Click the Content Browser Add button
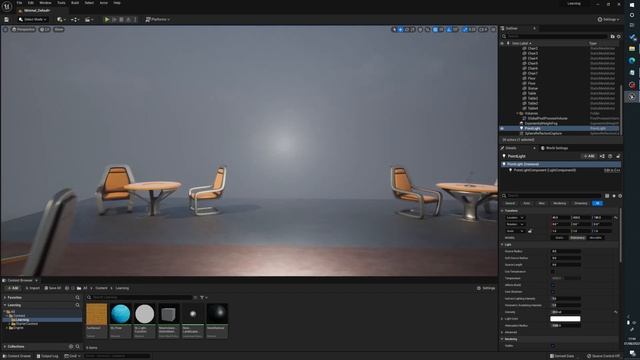The height and width of the screenshot is (360, 640). (x=13, y=288)
